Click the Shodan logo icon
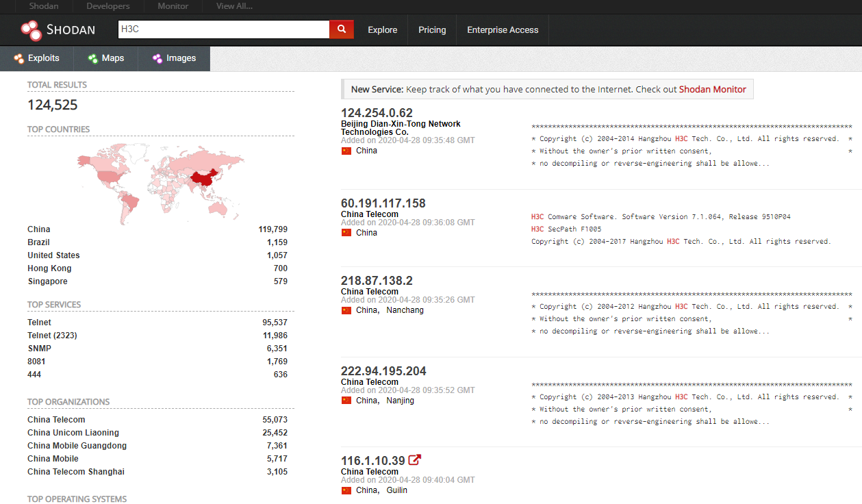 tap(31, 30)
